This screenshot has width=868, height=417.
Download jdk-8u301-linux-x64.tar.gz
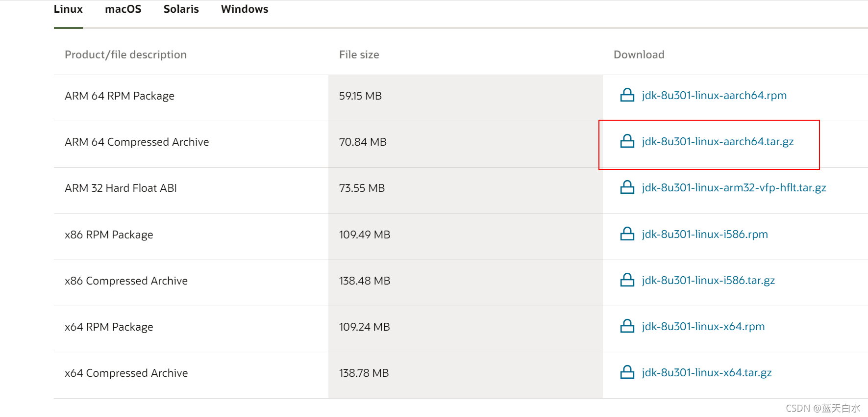click(707, 373)
